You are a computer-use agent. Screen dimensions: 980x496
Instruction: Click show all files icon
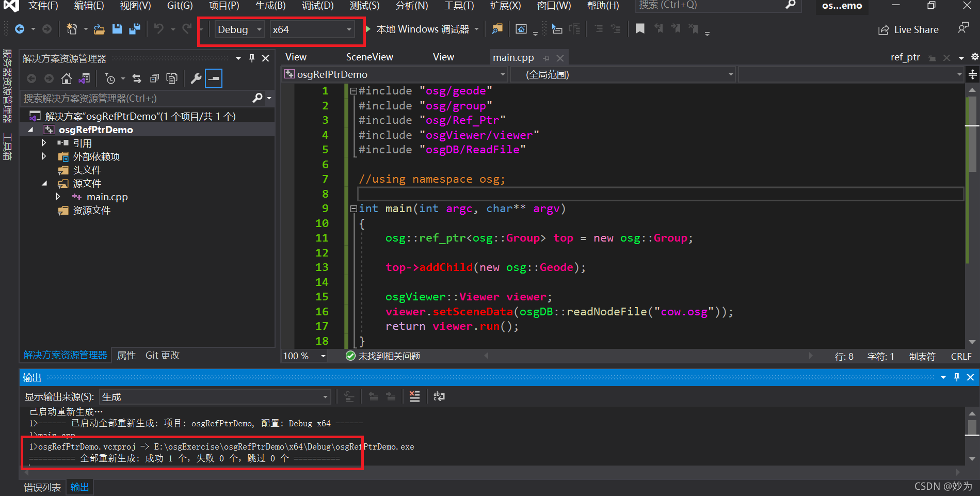(x=172, y=78)
